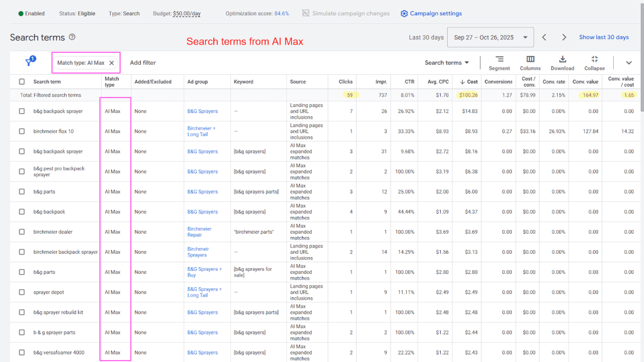Select search term 'b & g sprayer parts'
Screen dimensions: 644x362
(54, 332)
